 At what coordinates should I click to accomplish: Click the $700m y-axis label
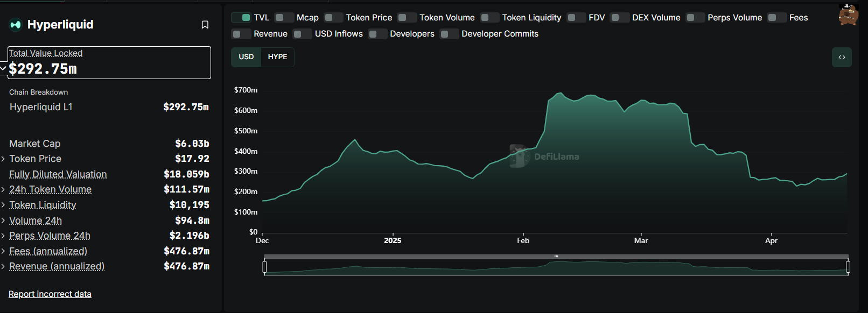pyautogui.click(x=246, y=90)
